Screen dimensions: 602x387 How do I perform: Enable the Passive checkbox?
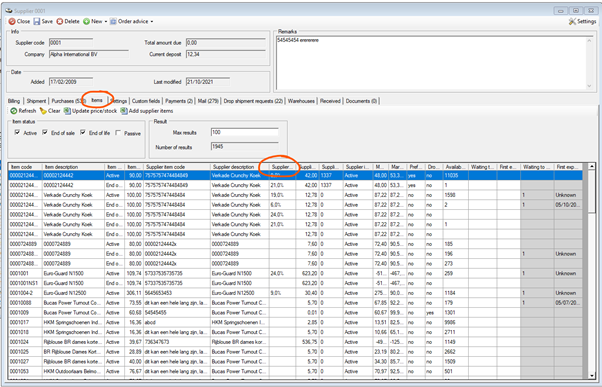tap(118, 132)
